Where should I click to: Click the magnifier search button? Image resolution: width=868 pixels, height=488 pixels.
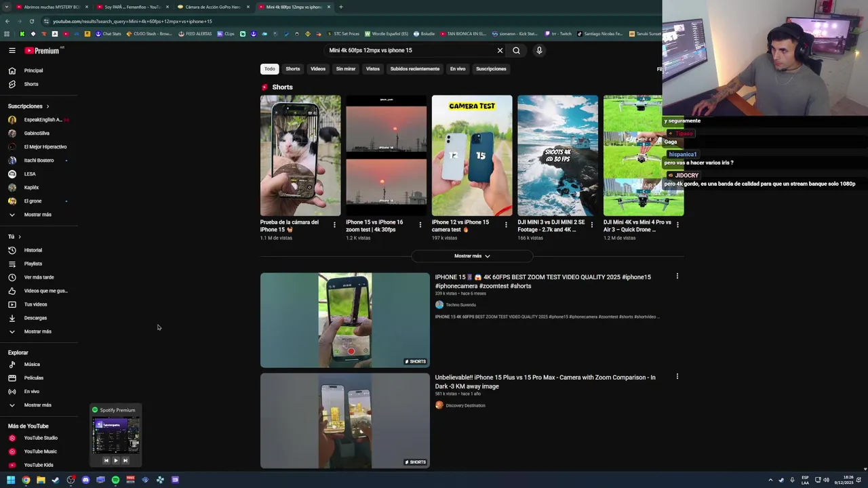516,50
